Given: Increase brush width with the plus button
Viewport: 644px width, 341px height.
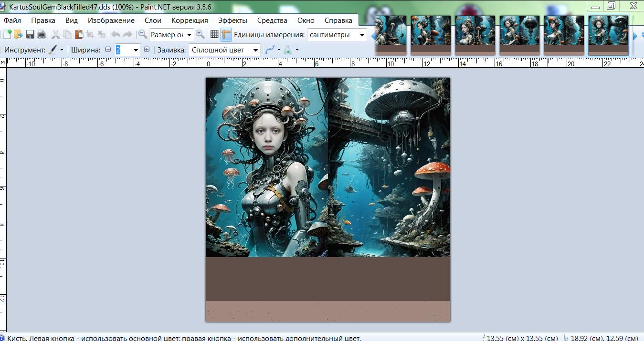Looking at the screenshot, I should (147, 50).
